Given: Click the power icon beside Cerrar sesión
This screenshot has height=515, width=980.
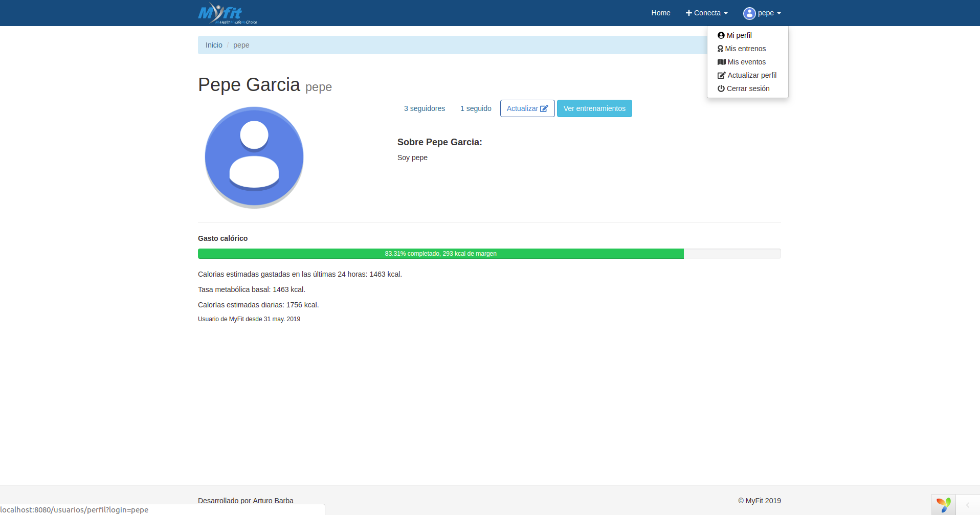Looking at the screenshot, I should [721, 88].
